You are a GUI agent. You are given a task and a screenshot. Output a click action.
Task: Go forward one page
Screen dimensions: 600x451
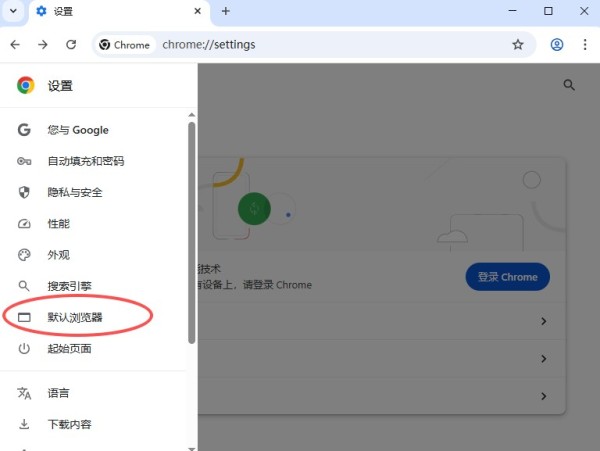point(43,45)
